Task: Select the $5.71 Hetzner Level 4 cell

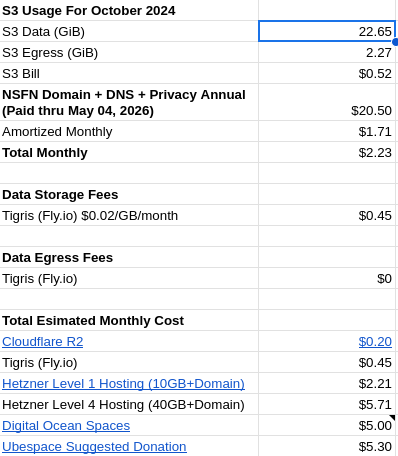Action: [x=327, y=404]
